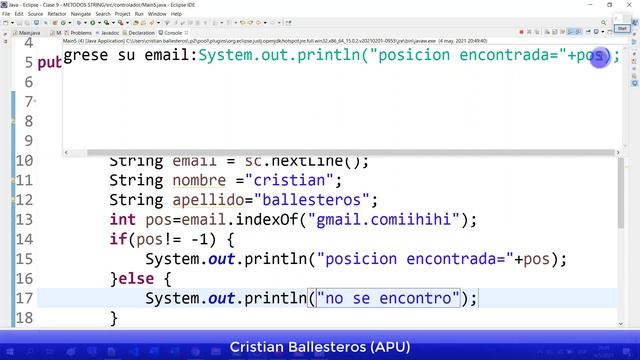This screenshot has height=360, width=640.
Task: Expand the Coverage dropdown arrow
Action: point(113,23)
